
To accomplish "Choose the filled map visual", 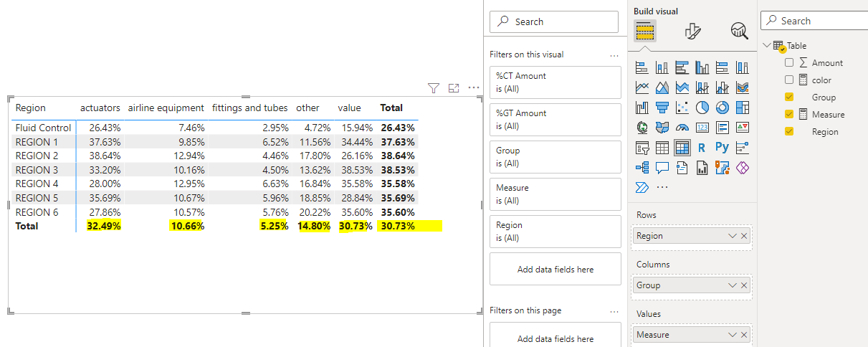I will (x=662, y=128).
